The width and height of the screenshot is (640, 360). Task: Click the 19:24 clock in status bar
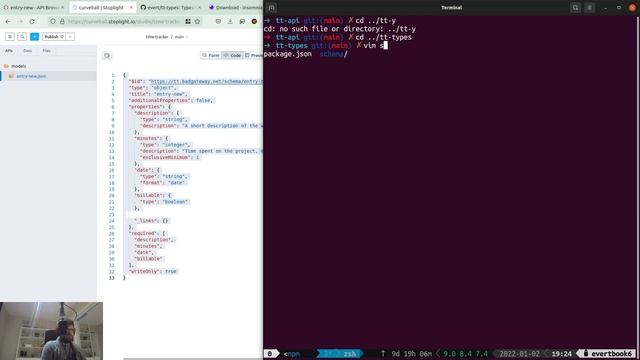coord(562,353)
